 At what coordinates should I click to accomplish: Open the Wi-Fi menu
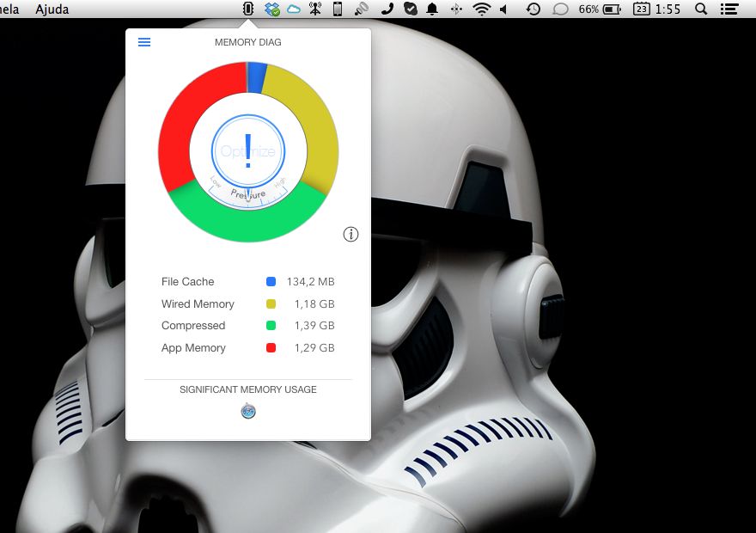coord(482,9)
